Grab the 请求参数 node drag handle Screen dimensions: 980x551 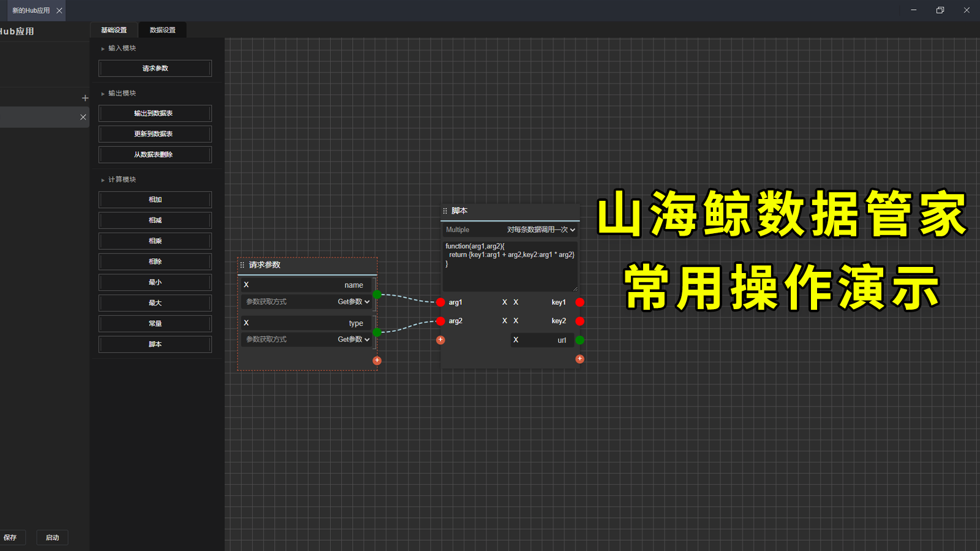click(x=243, y=265)
